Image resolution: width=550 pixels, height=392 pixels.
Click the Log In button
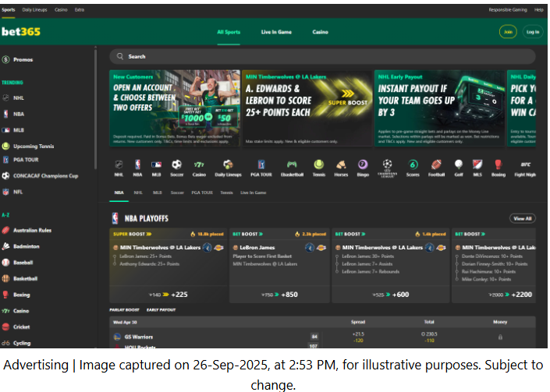coord(533,32)
